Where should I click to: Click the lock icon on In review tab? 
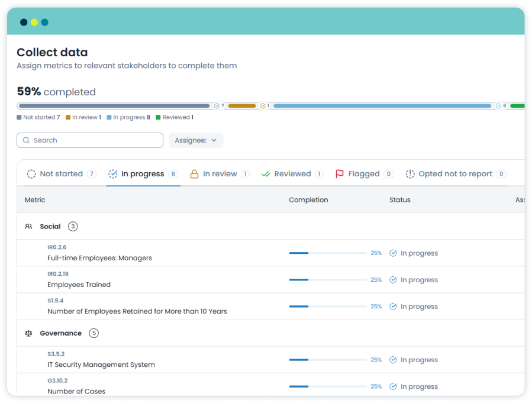tap(195, 174)
